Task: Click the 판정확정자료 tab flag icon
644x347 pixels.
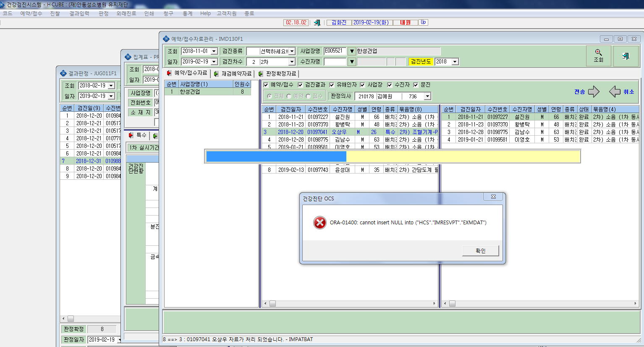Action: pyautogui.click(x=261, y=74)
